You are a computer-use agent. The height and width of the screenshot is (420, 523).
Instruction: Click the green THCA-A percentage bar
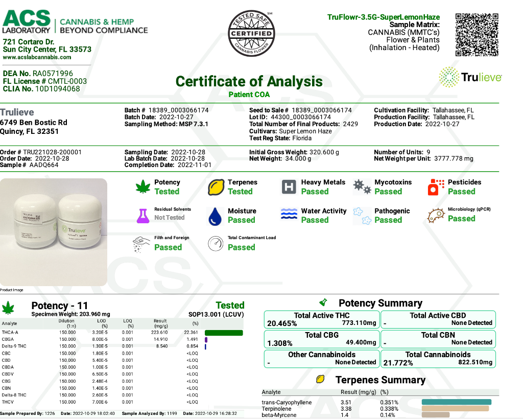point(224,333)
